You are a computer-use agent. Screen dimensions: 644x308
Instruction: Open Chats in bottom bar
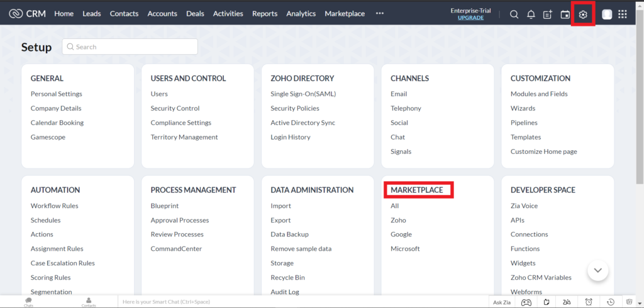[x=28, y=302]
